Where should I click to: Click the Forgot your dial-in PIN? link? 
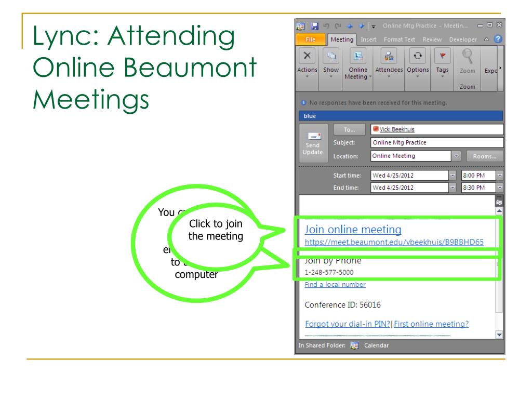coord(348,324)
